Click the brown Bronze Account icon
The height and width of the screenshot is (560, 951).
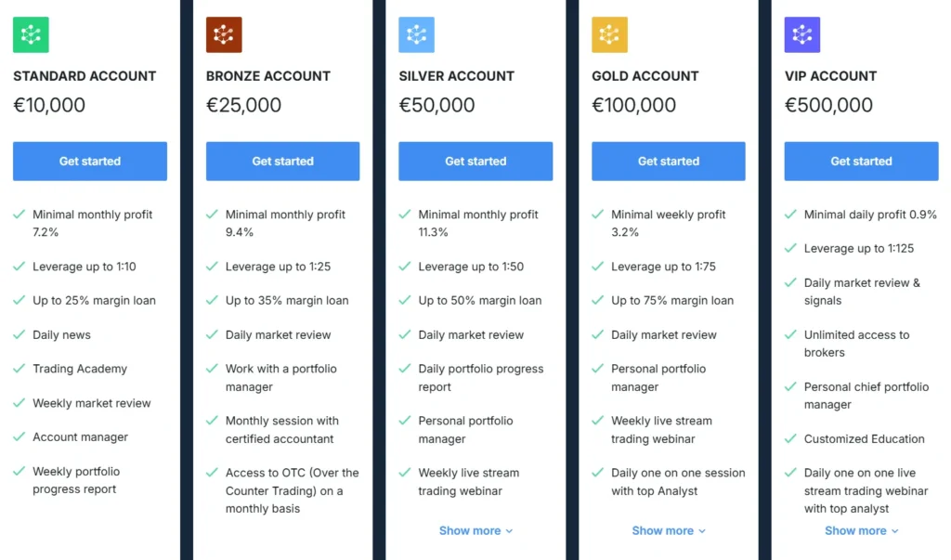click(x=224, y=35)
